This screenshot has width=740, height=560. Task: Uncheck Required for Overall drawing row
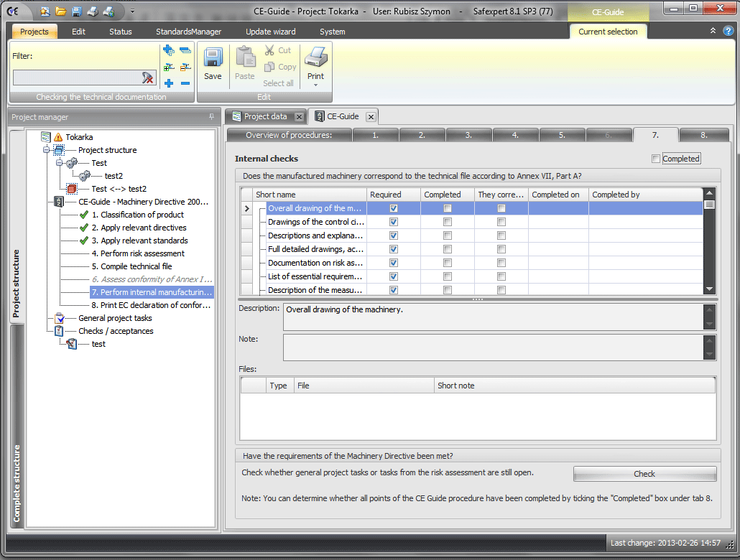393,208
